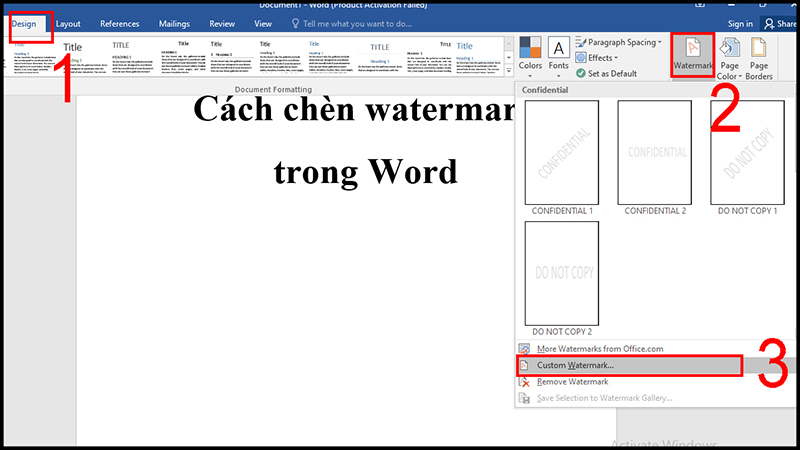Click the Sign in link
This screenshot has height=450, width=800.
tap(740, 23)
